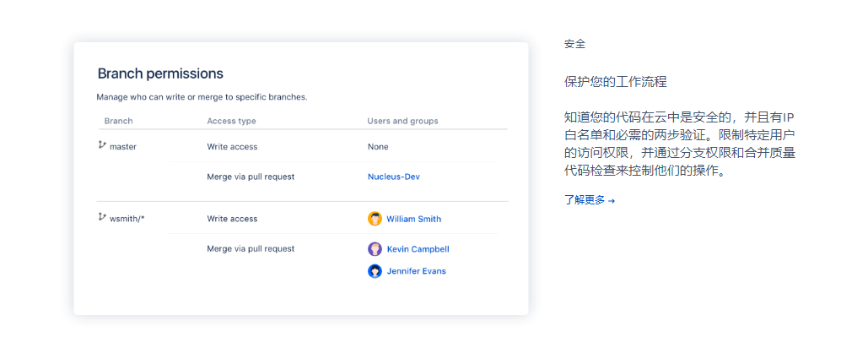Click Write access in the wsmith/* row
Screen dimensions: 868x348
click(x=232, y=219)
